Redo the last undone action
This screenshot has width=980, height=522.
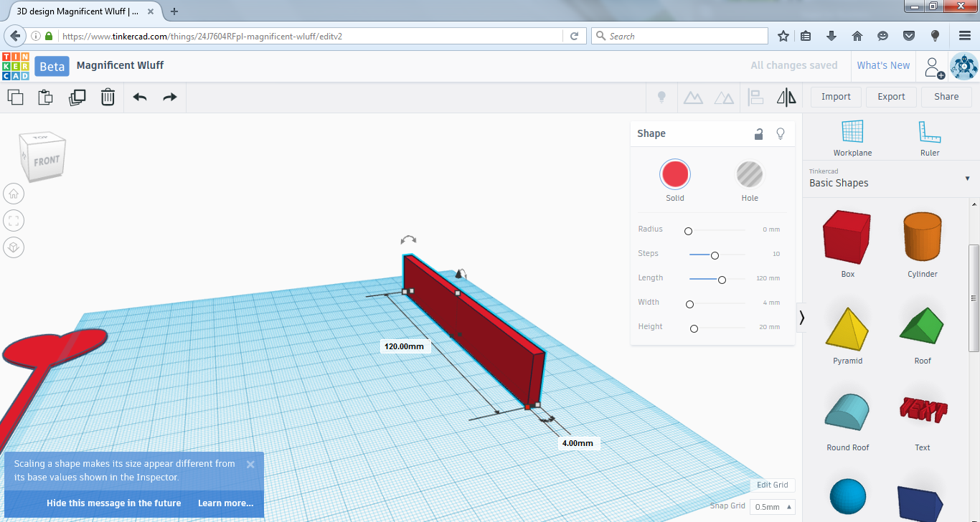[x=170, y=97]
